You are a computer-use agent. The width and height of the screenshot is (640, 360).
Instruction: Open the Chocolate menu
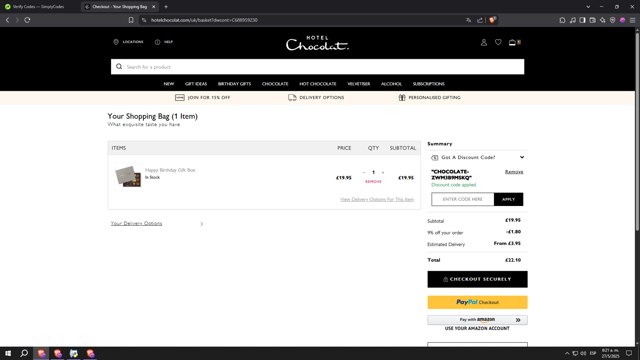click(275, 84)
